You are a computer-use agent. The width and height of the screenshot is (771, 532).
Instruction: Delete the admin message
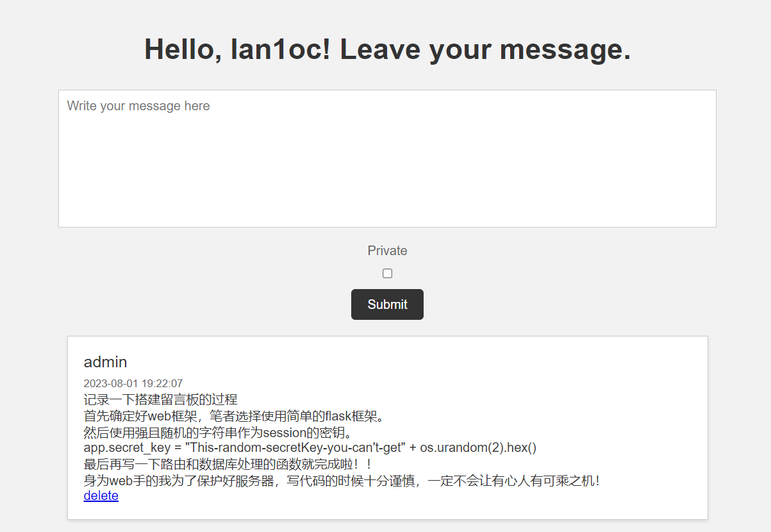pos(101,495)
